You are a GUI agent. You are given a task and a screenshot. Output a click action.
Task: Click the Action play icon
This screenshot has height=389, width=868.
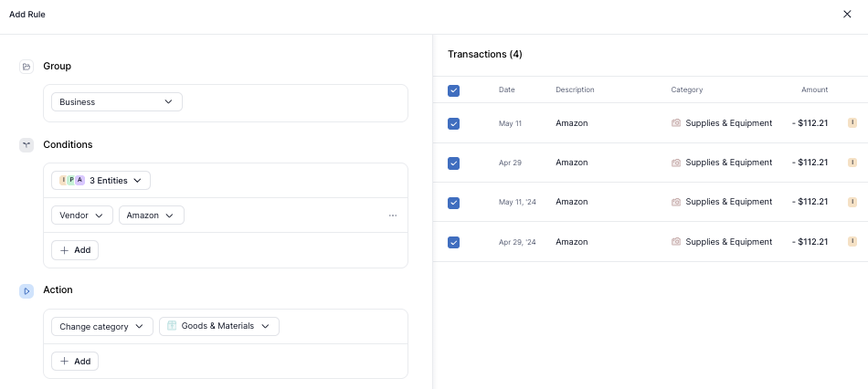tap(26, 290)
